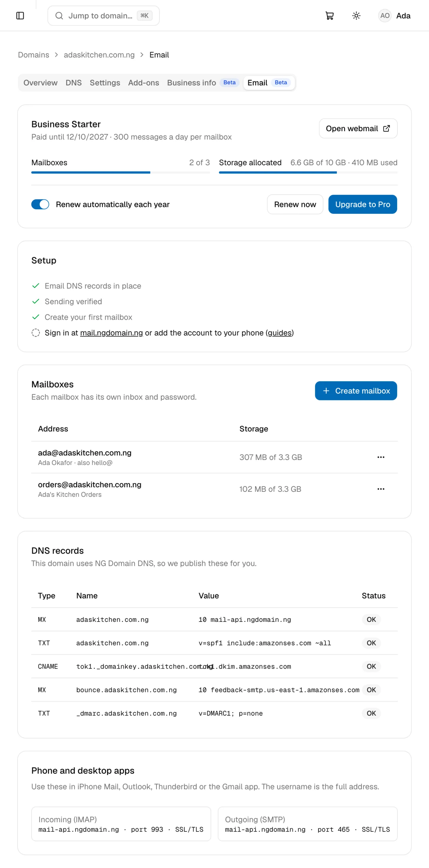Click the MX value 10 mail-api.ngdomain.ng
The image size is (429, 868).
245,619
